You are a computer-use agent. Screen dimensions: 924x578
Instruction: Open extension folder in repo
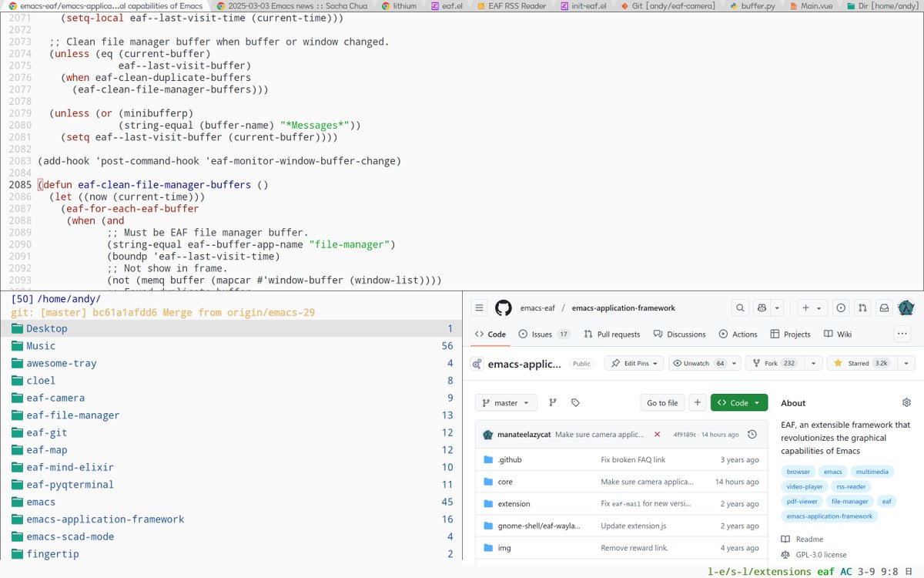pos(514,504)
